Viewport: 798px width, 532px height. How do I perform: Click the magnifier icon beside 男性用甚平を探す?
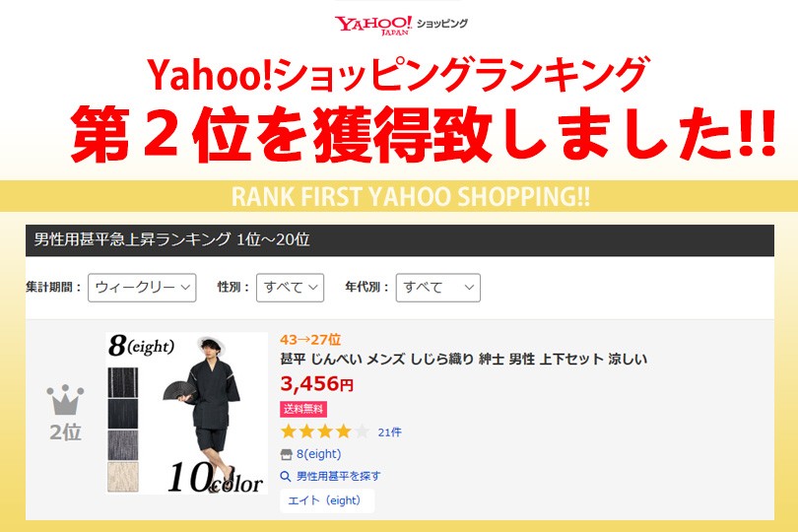pyautogui.click(x=286, y=477)
